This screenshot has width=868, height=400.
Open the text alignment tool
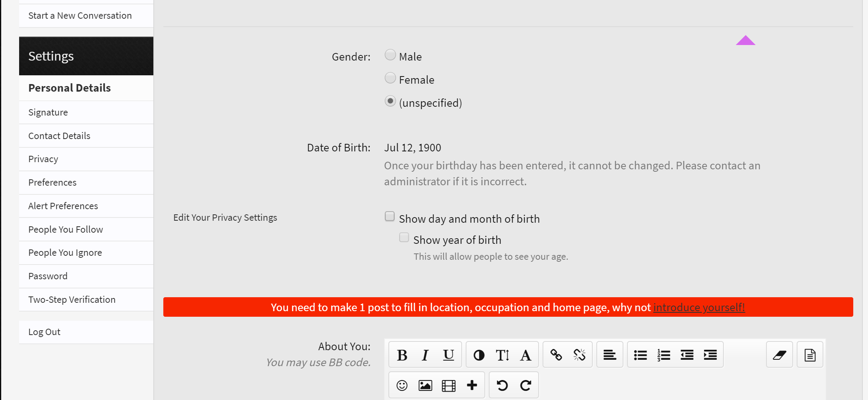coord(609,355)
